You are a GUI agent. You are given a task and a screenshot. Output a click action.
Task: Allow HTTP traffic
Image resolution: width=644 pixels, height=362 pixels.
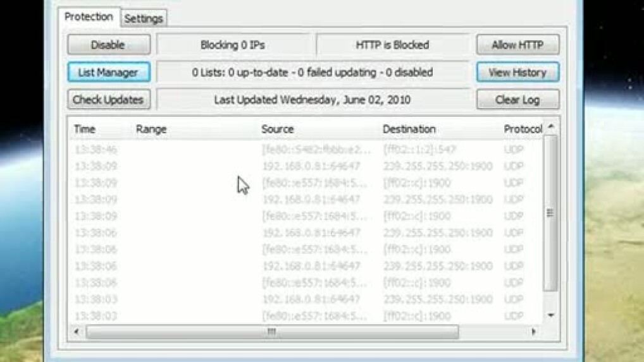(x=517, y=45)
